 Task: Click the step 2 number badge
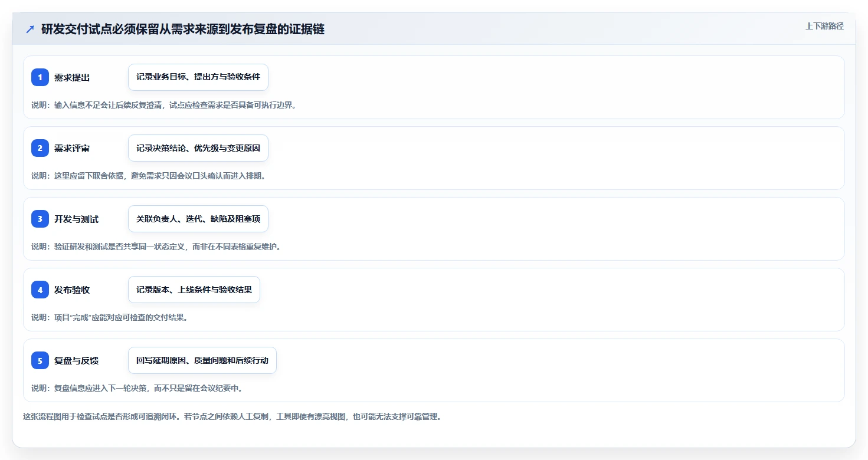[40, 148]
